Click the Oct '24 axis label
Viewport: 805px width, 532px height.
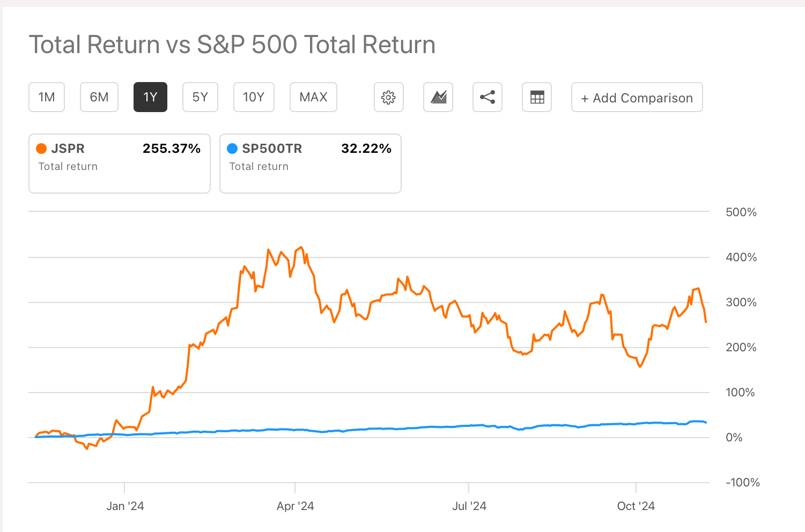636,506
